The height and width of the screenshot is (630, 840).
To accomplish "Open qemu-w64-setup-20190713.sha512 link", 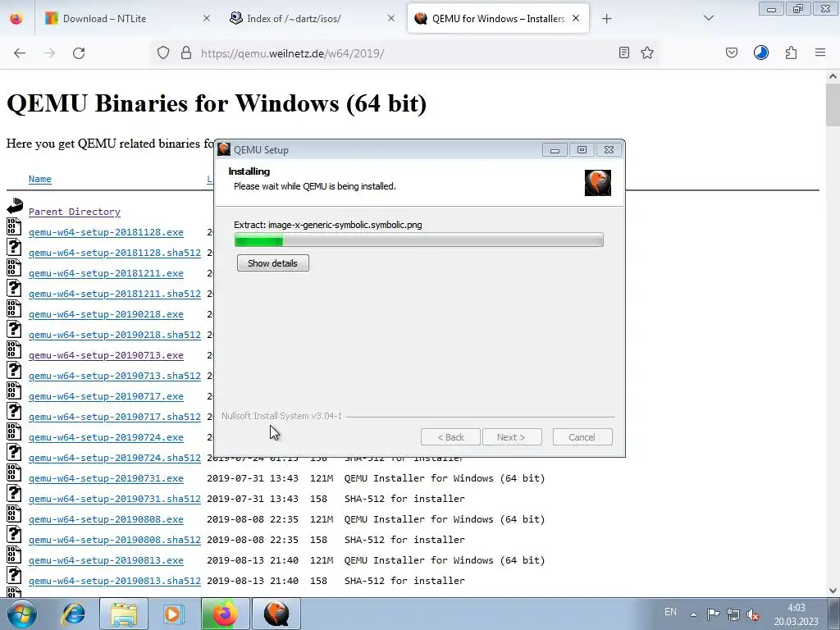I will pos(115,376).
